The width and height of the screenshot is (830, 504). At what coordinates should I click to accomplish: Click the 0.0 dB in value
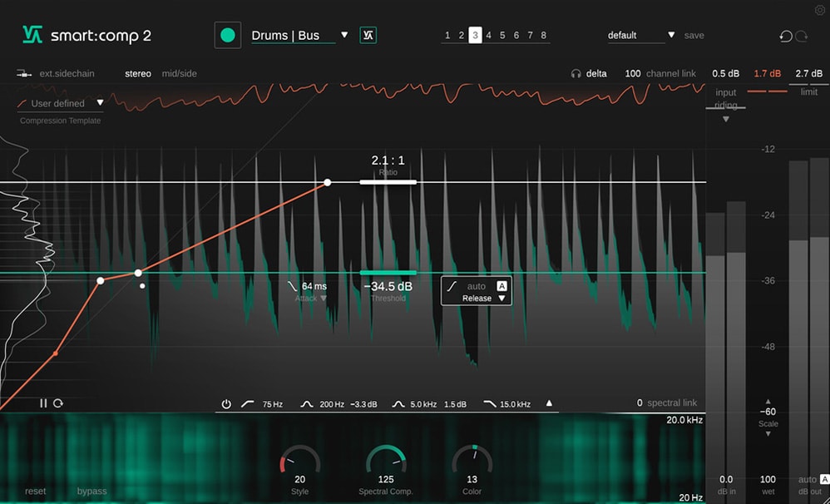click(x=726, y=480)
